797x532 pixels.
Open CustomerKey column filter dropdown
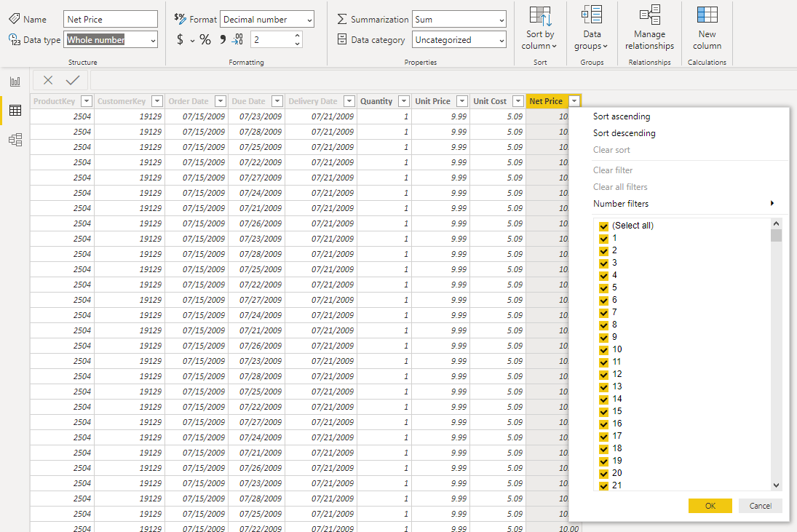pos(157,101)
